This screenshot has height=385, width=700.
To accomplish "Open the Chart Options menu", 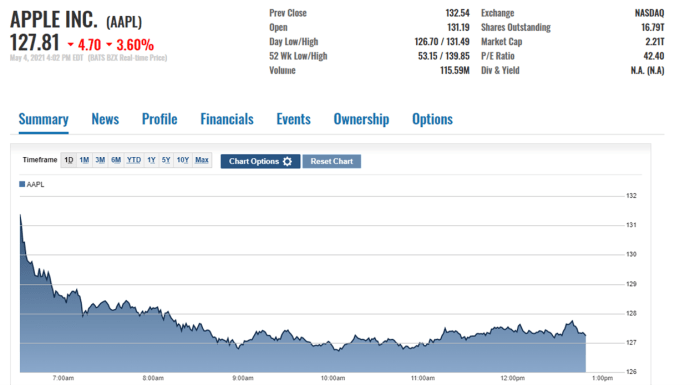I will 260,161.
